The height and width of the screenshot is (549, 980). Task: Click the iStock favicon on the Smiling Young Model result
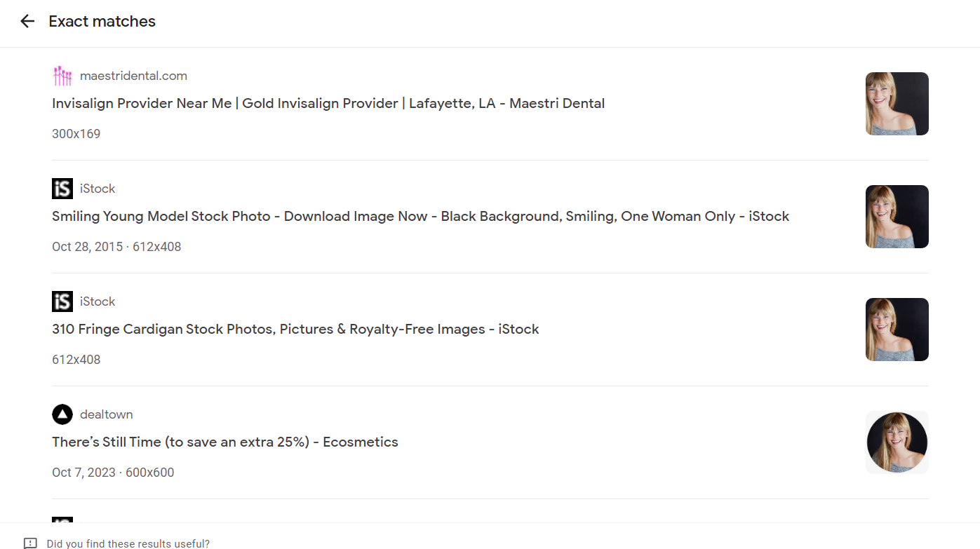coord(62,189)
